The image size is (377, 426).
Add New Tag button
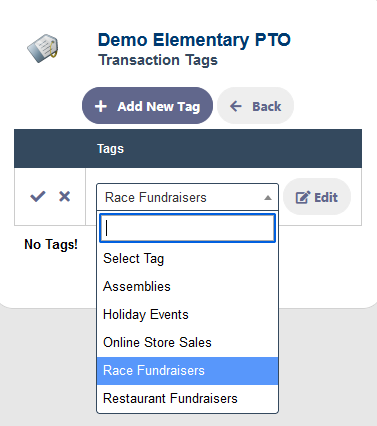[x=147, y=106]
